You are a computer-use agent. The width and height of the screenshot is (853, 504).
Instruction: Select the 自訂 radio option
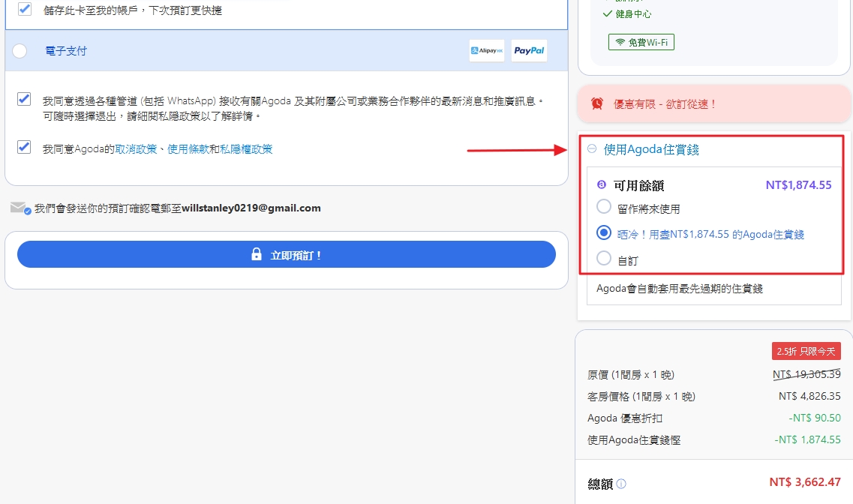pyautogui.click(x=604, y=258)
